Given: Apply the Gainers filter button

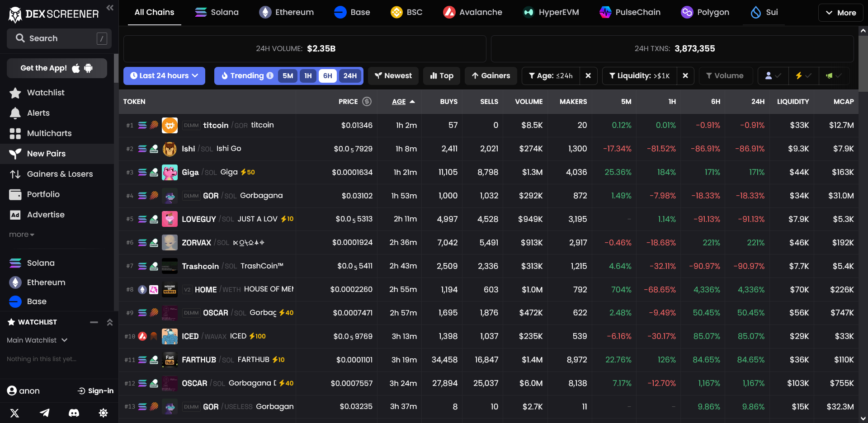Looking at the screenshot, I should tap(491, 75).
